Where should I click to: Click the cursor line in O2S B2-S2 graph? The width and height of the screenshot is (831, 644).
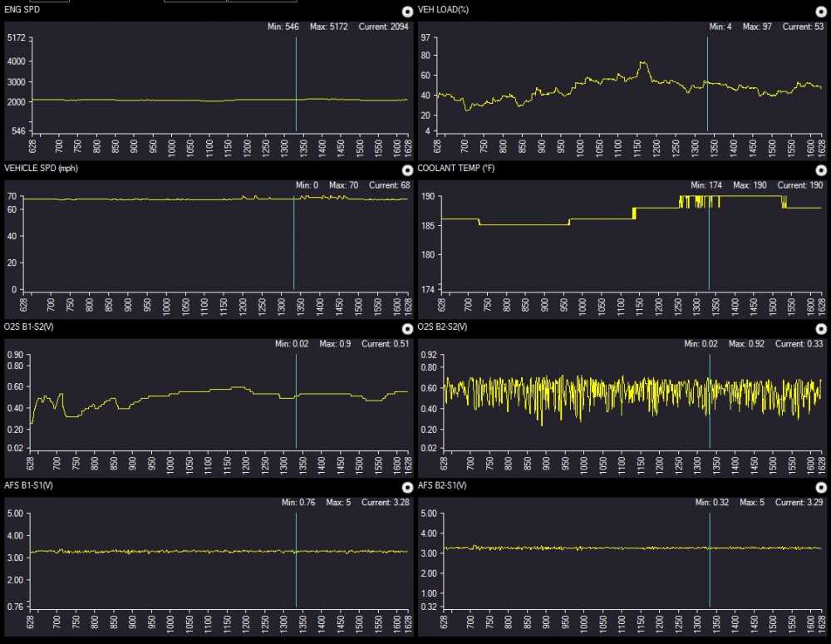coord(710,399)
